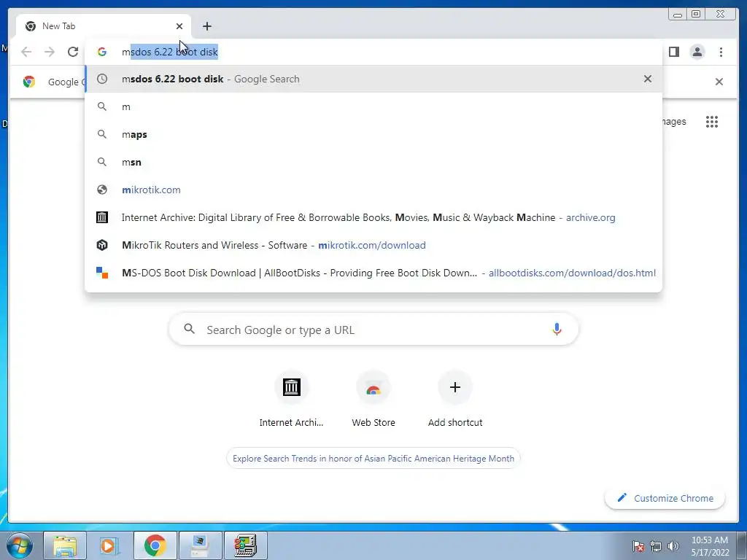Click the Search Google or type a URL box
Image resolution: width=747 pixels, height=560 pixels.
tap(373, 330)
